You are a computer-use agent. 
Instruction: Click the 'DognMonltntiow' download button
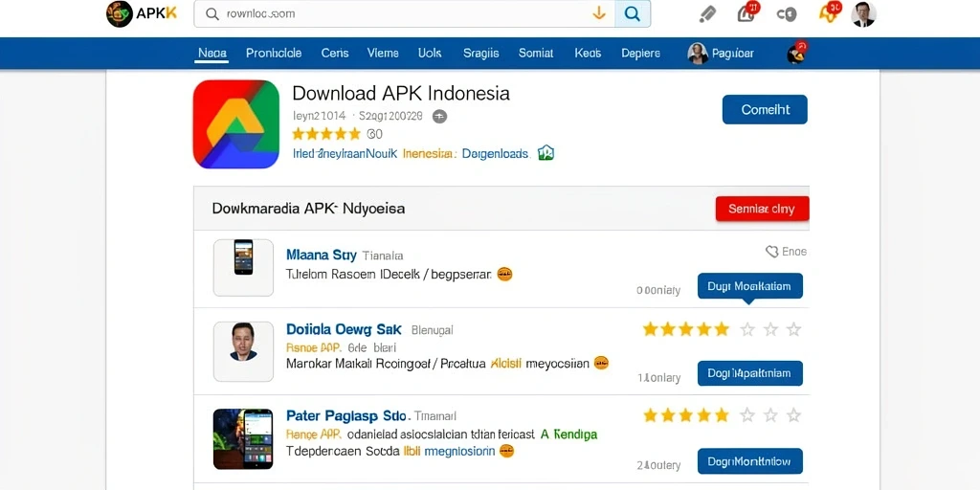(750, 462)
